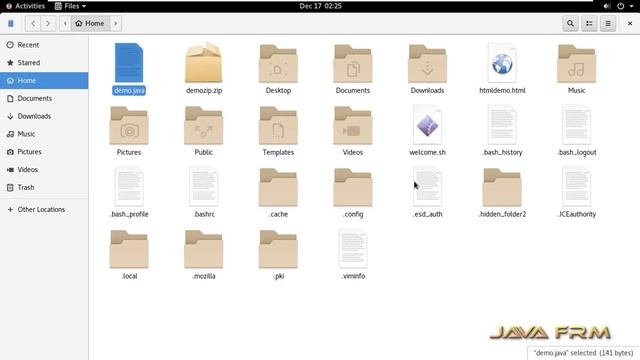The width and height of the screenshot is (640, 360).
Task: Open the .local hidden folder
Action: (x=129, y=249)
